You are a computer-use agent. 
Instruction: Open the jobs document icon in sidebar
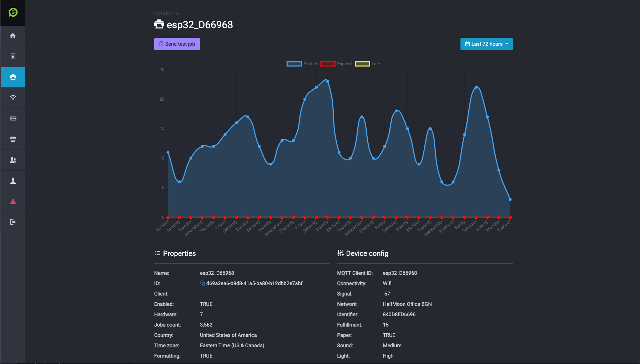(x=13, y=56)
